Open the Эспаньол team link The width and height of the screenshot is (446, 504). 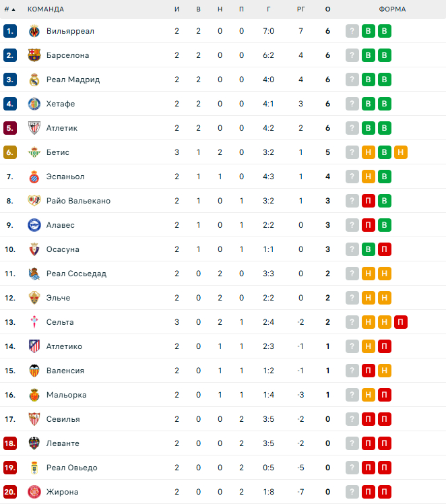click(65, 177)
